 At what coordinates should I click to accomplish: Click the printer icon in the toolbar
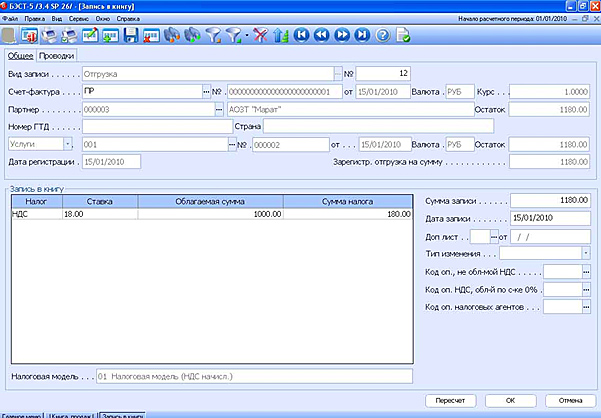coord(51,35)
